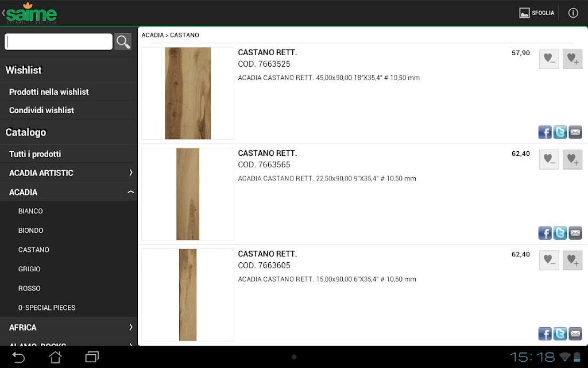Tap the search magnifier icon

(x=123, y=41)
